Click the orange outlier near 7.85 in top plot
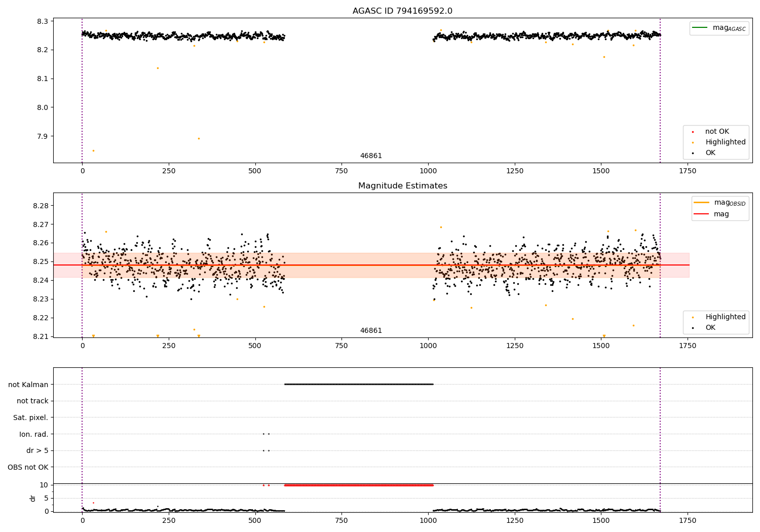 pyautogui.click(x=93, y=150)
